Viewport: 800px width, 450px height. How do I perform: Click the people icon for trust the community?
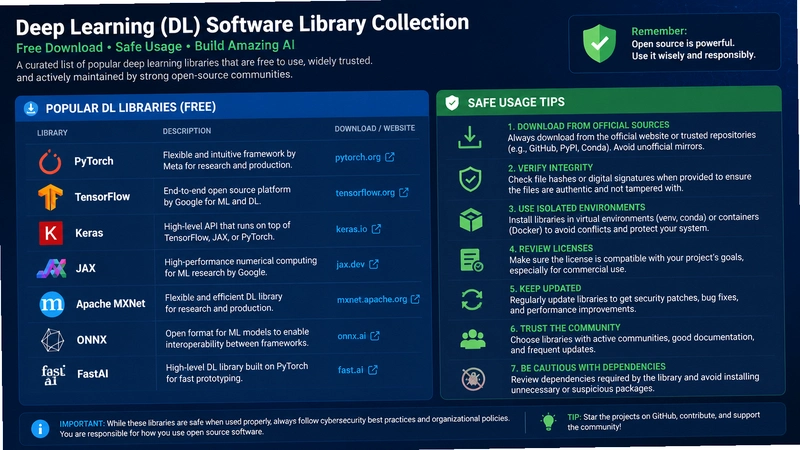click(472, 339)
